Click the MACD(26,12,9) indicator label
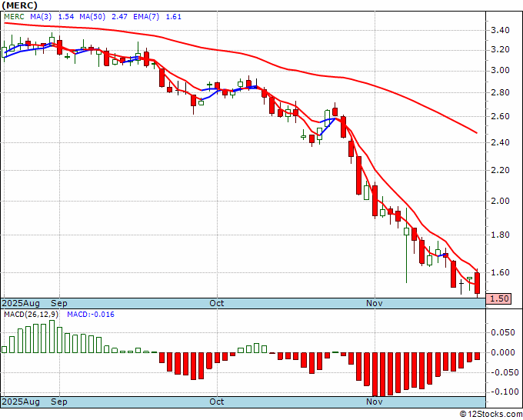 click(x=32, y=315)
